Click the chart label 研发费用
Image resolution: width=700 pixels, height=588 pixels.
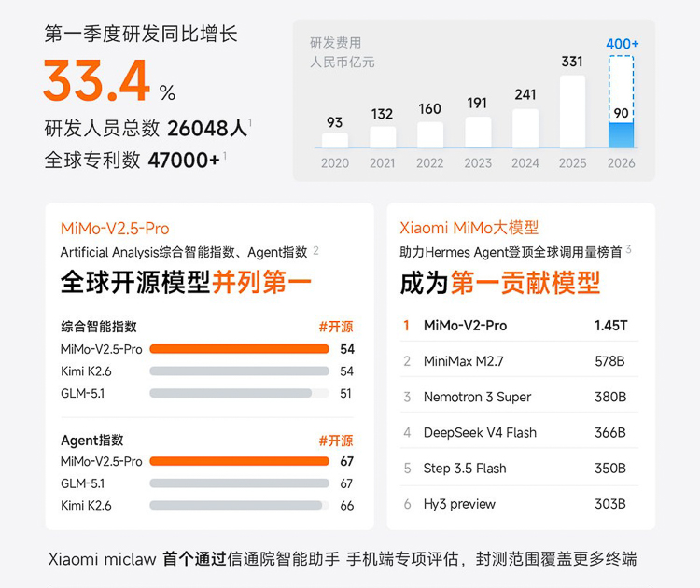tap(335, 43)
